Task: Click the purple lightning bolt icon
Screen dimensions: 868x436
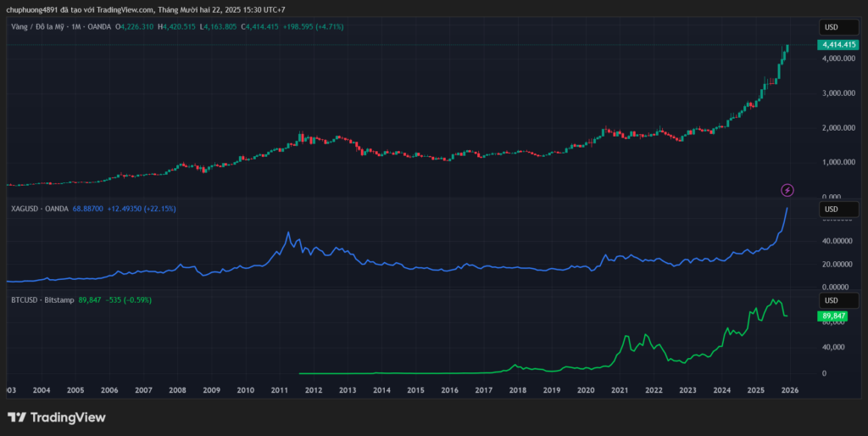Action: 787,189
